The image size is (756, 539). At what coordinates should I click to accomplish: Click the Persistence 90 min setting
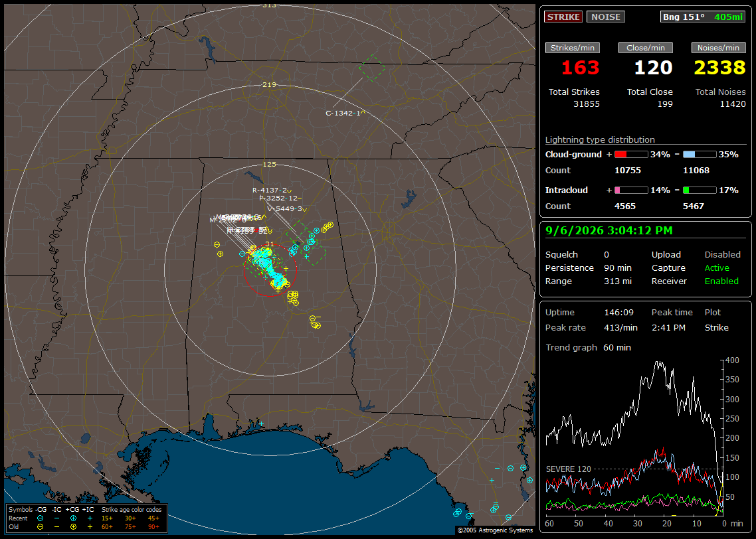[588, 268]
